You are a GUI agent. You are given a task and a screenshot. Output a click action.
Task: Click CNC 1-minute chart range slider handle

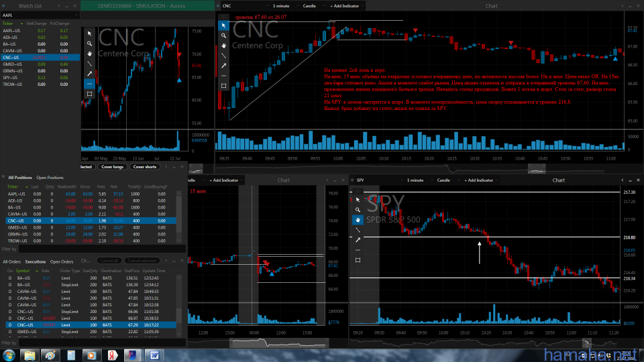point(537,169)
